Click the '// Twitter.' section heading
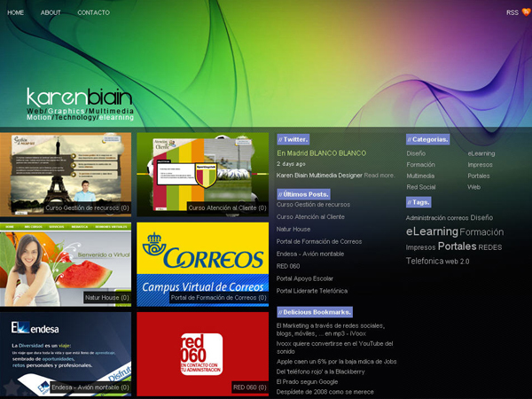Image resolution: width=532 pixels, height=399 pixels. pos(293,139)
